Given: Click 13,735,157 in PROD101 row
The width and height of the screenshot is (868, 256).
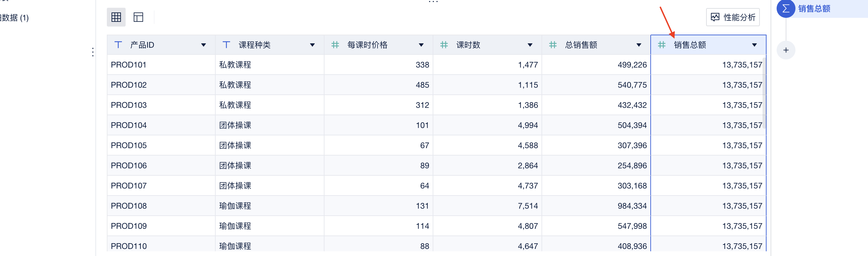Looking at the screenshot, I should click(742, 65).
